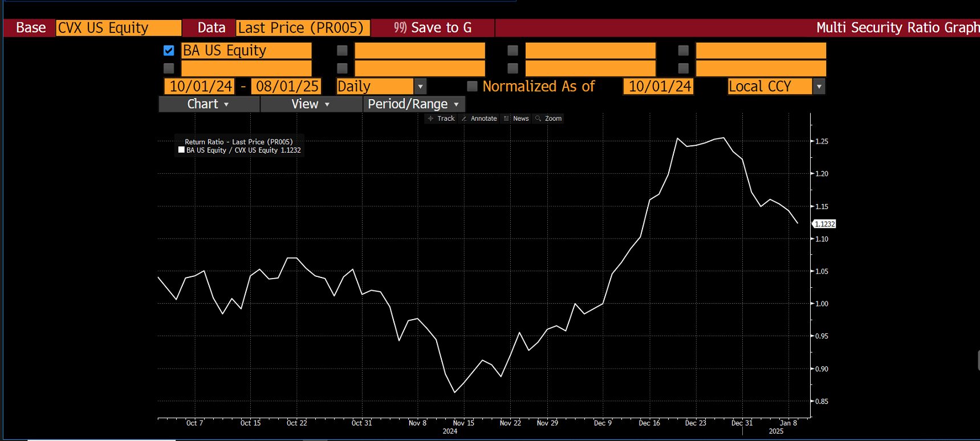This screenshot has width=980, height=441.
Task: Open the Period/Range dropdown menu
Action: click(413, 104)
